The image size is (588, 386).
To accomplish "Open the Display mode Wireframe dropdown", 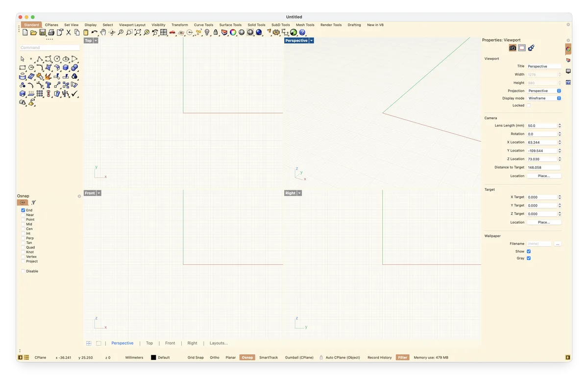I will point(544,98).
